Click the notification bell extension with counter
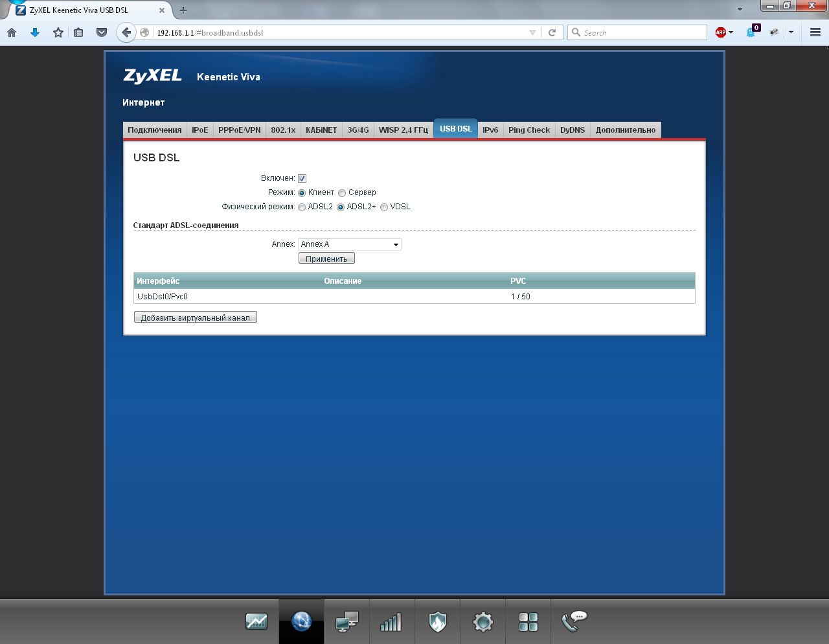Viewport: 829px width, 644px height. click(752, 32)
